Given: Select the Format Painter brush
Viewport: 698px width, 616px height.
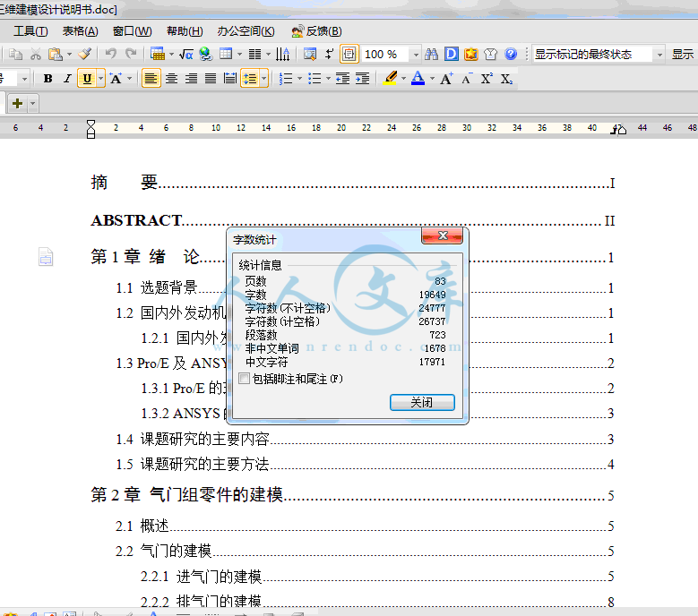Looking at the screenshot, I should (84, 55).
